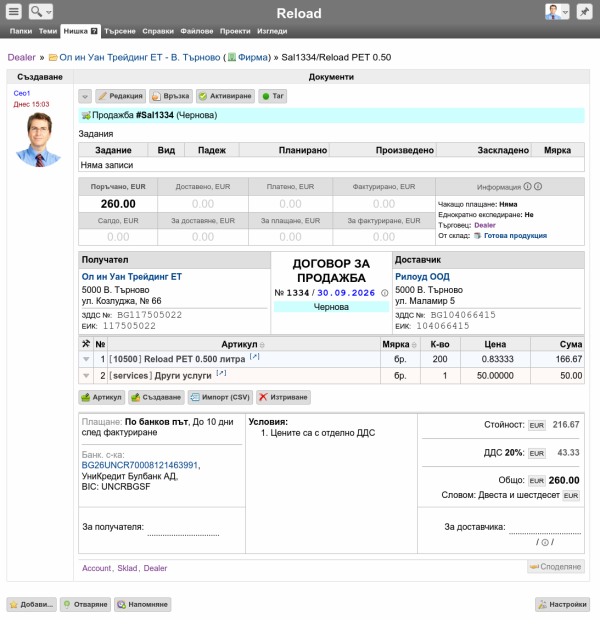Viewport: 600px width, 620px height.
Task: Open the hamburger main menu
Action: click(x=13, y=11)
